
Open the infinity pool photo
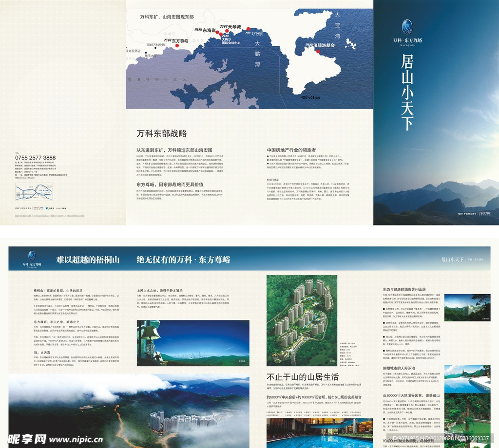pos(467,379)
